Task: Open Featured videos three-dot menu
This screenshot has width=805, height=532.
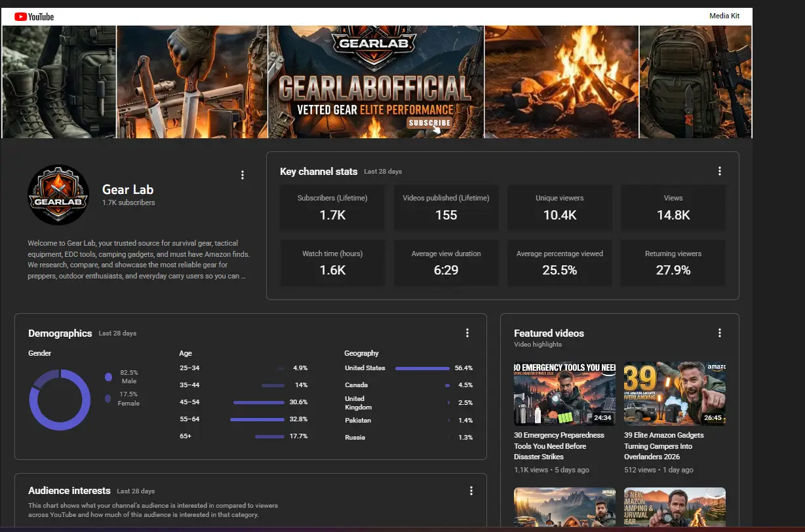Action: pyautogui.click(x=720, y=333)
